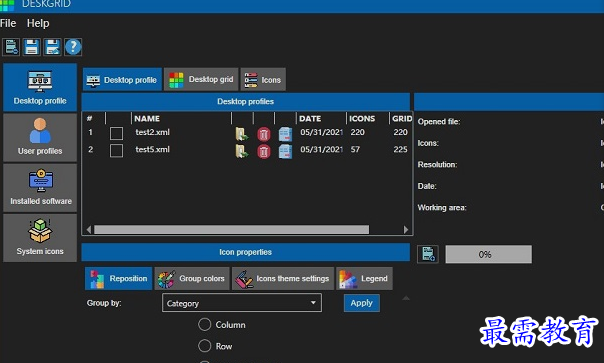The image size is (604, 363).
Task: Switch to the Desktop grid tab
Action: [x=201, y=79]
